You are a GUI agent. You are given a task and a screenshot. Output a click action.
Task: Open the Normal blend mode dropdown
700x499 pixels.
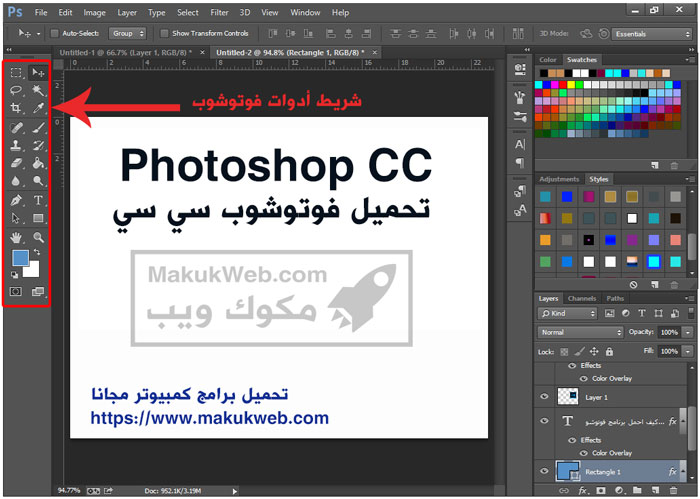(580, 332)
